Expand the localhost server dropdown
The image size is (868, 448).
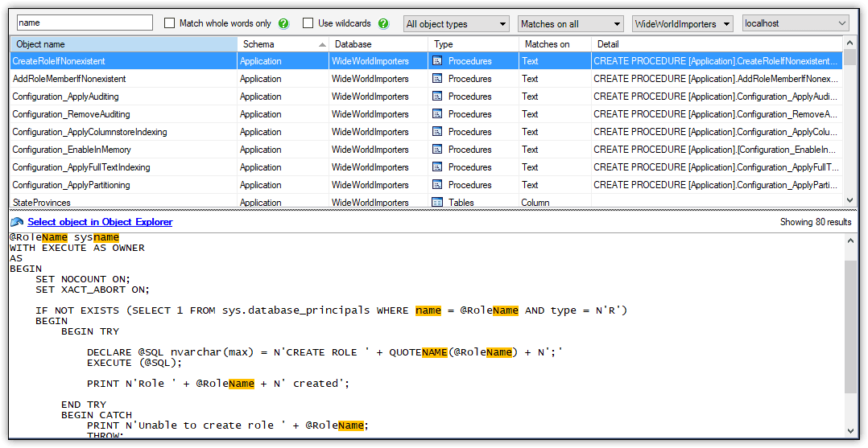coord(795,24)
